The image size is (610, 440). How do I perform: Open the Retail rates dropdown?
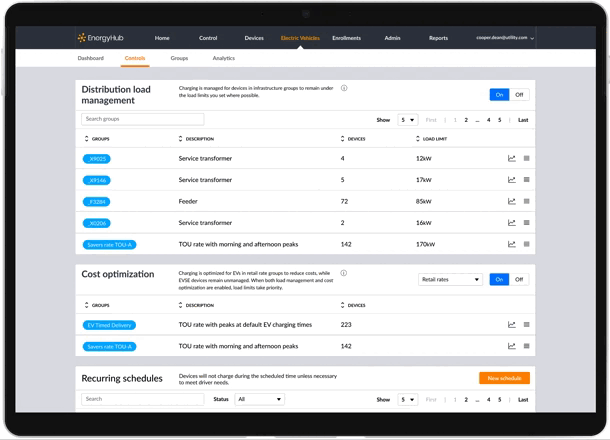(x=450, y=280)
